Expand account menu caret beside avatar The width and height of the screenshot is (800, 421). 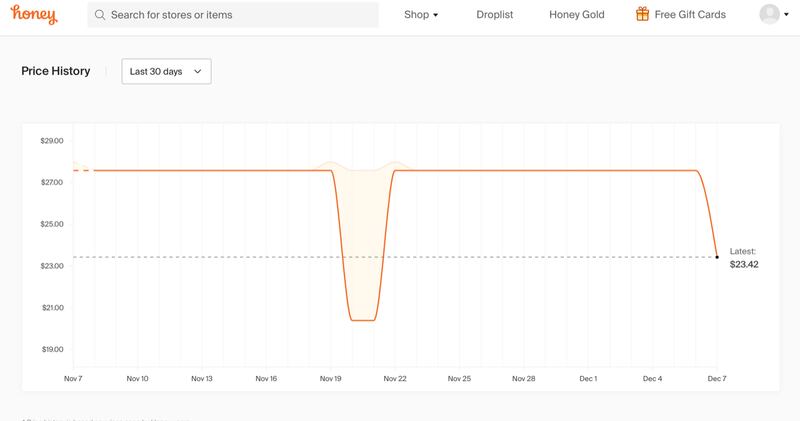pyautogui.click(x=786, y=16)
